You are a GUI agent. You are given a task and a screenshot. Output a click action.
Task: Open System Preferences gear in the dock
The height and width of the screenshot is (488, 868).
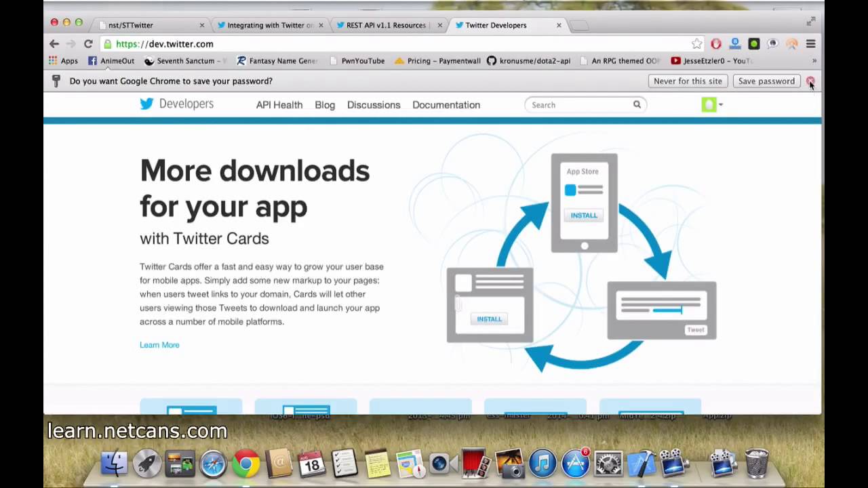(x=608, y=464)
